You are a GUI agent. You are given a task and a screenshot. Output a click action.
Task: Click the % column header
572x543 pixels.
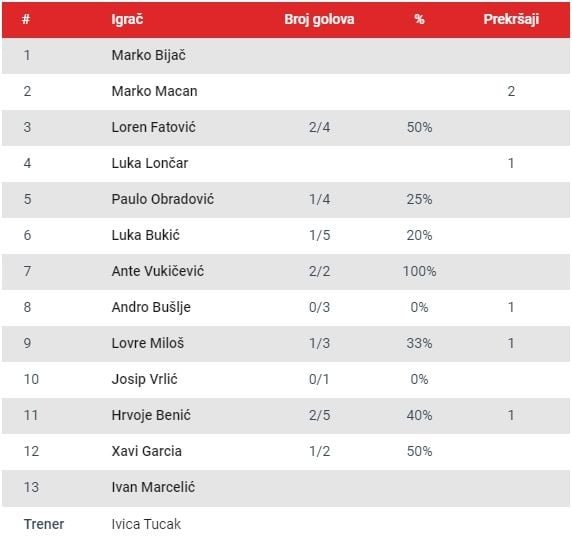point(420,19)
